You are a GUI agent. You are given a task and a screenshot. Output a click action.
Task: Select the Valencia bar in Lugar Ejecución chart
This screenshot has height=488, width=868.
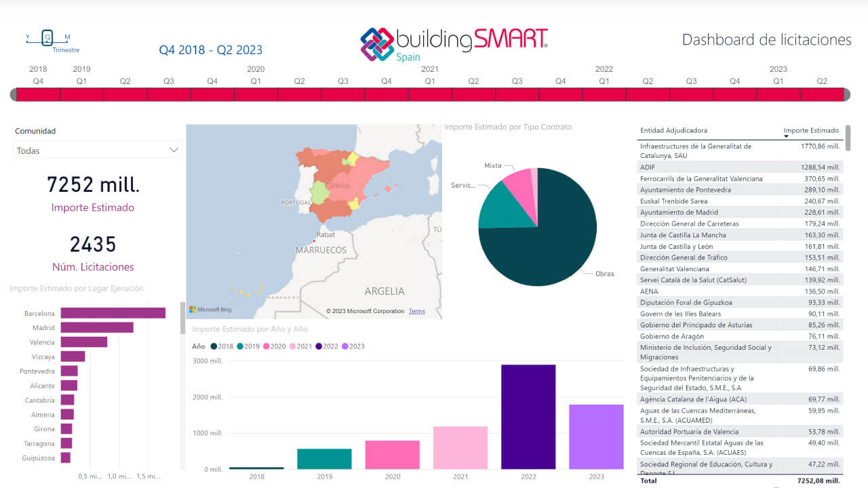[x=84, y=342]
